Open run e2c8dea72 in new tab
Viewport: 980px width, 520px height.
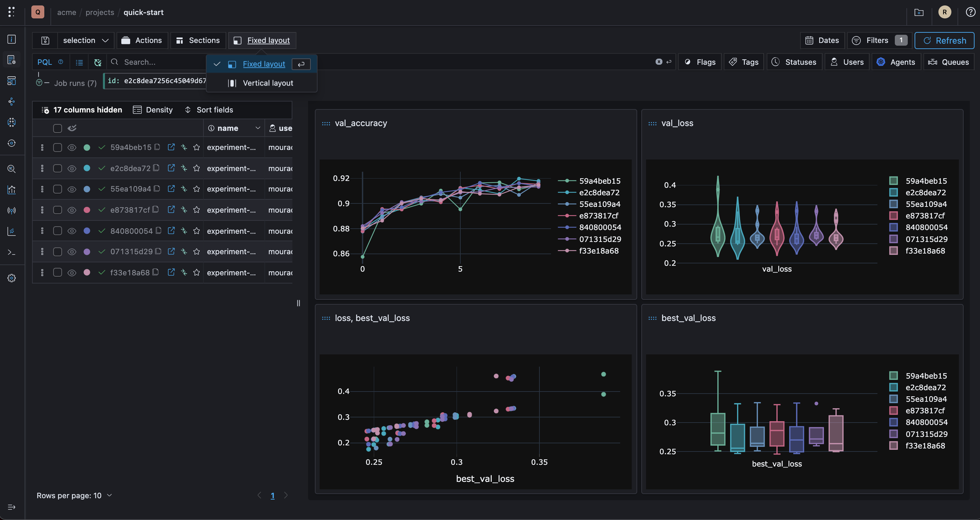coord(171,168)
